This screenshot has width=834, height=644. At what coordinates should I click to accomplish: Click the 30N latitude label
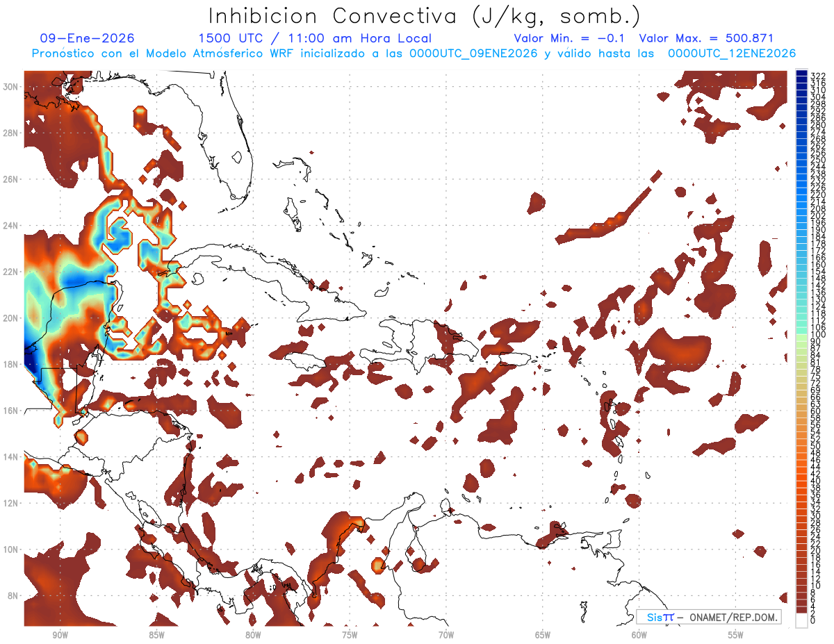click(11, 86)
